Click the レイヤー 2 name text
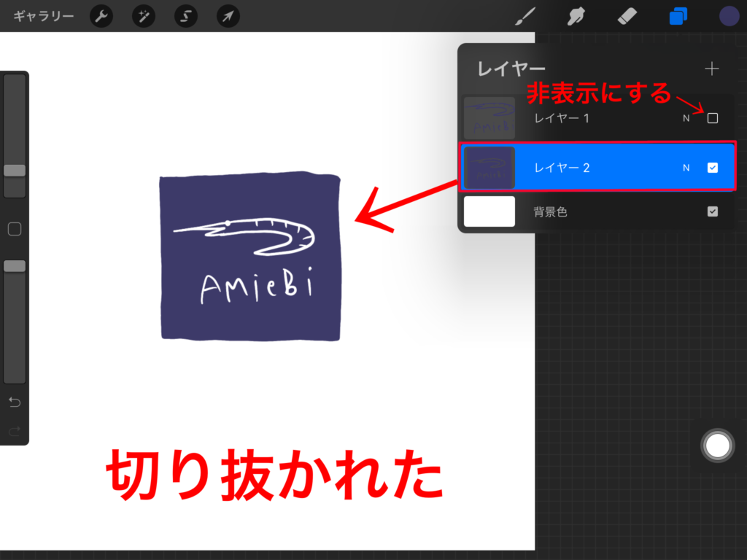 (x=562, y=168)
